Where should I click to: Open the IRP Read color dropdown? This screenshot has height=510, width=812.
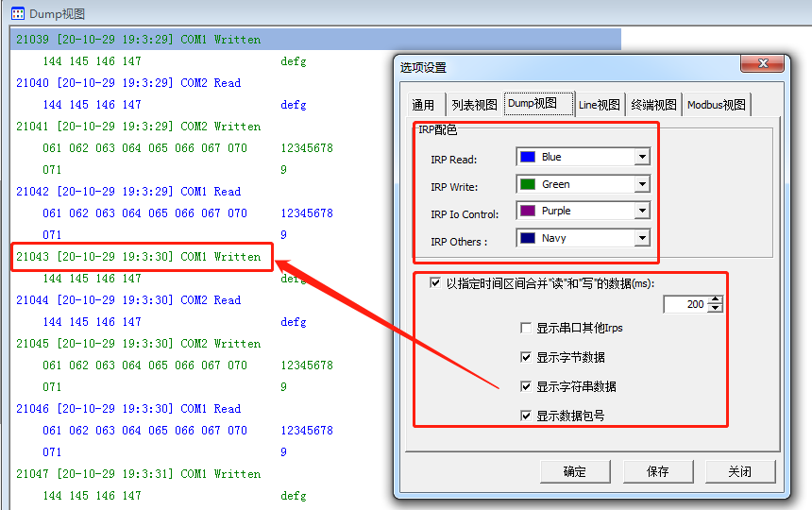pos(642,158)
